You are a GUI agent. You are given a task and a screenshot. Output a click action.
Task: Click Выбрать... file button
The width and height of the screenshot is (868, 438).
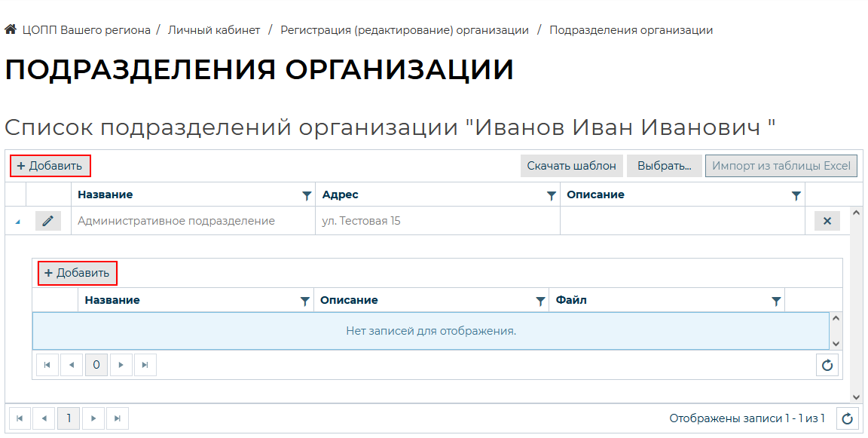tap(664, 166)
